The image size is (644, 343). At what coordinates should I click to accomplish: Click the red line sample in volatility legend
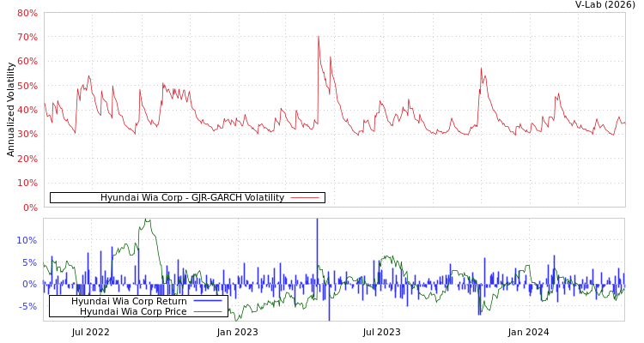click(x=305, y=198)
